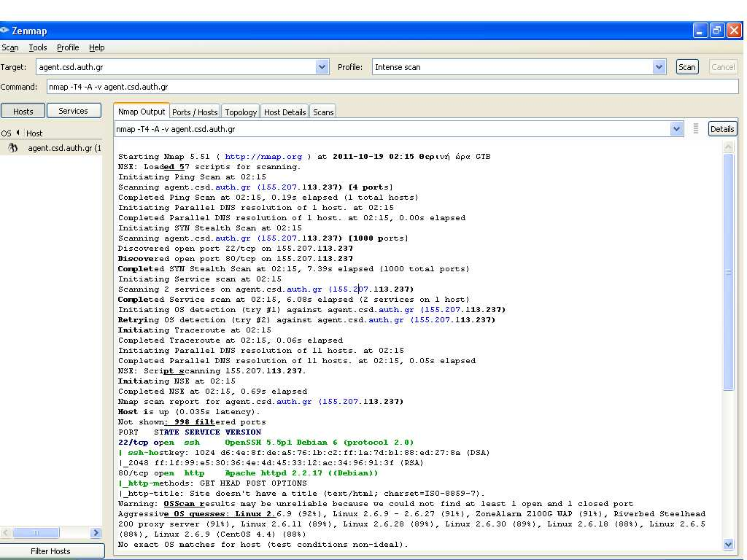The width and height of the screenshot is (747, 560).
Task: Click the OS column sort arrow icon
Action: [18, 133]
